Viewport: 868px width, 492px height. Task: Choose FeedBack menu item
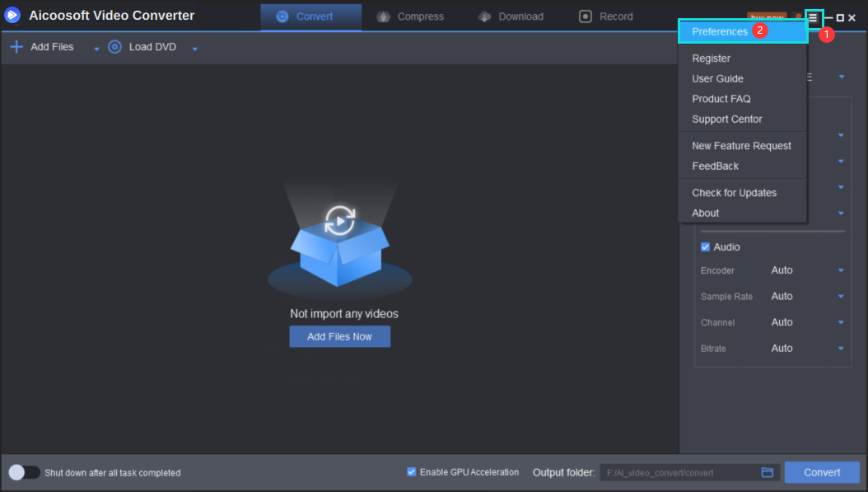pyautogui.click(x=743, y=166)
